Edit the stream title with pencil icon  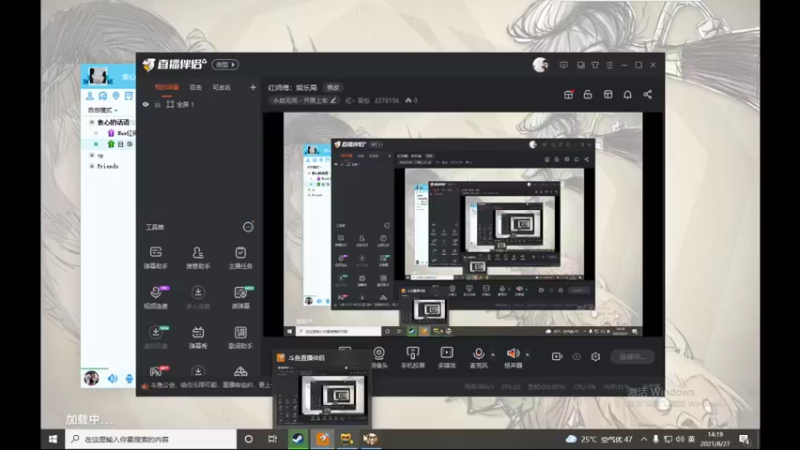(x=334, y=101)
